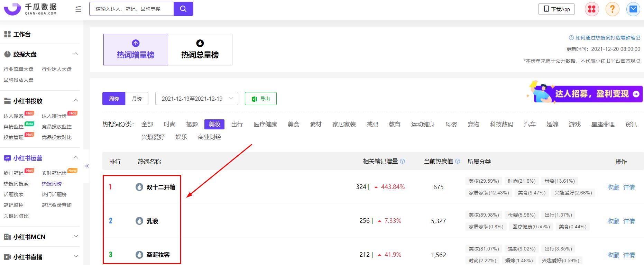This screenshot has width=644, height=265.
Task: Click the arrow on 达人招募 banner
Action: pos(636,94)
